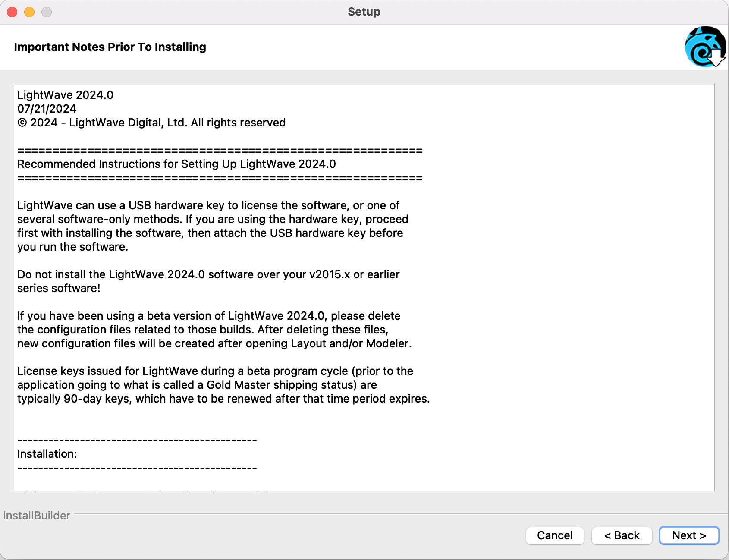This screenshot has height=560, width=729.
Task: Click the line 'you run the software.'
Action: click(72, 247)
